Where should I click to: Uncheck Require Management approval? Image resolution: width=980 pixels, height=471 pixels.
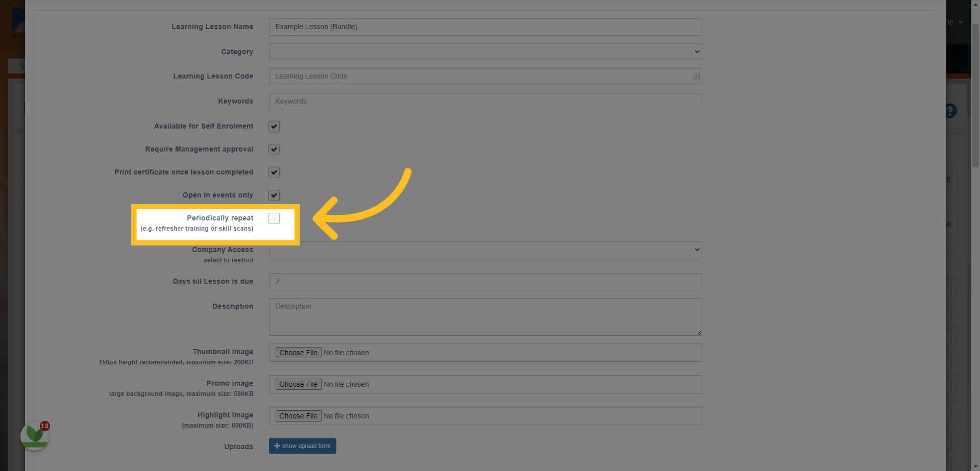pos(274,150)
